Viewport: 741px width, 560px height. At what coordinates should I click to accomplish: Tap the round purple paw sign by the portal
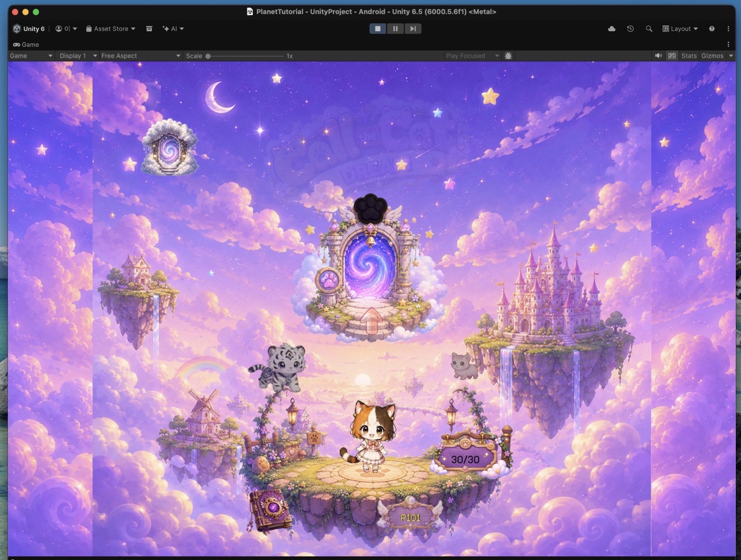coord(328,281)
